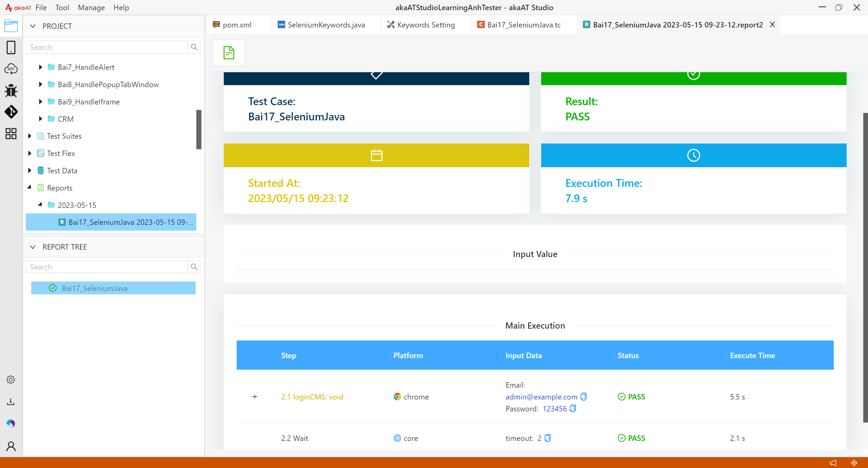Click the green report document icon

(229, 53)
